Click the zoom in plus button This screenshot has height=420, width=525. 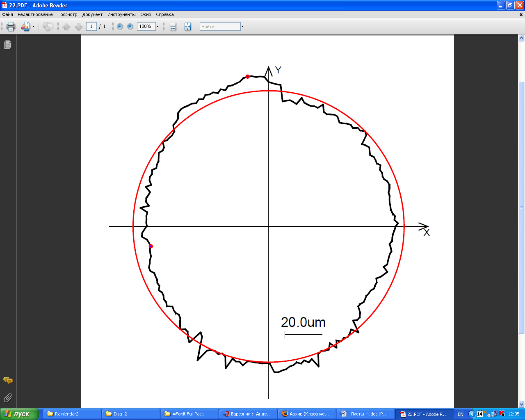point(130,27)
